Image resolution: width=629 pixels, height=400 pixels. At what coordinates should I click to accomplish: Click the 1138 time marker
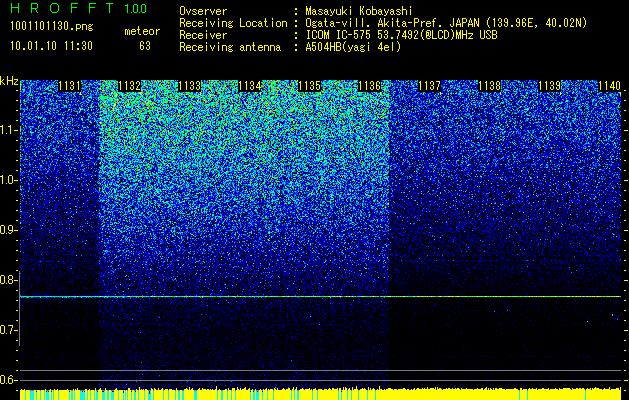pyautogui.click(x=489, y=86)
